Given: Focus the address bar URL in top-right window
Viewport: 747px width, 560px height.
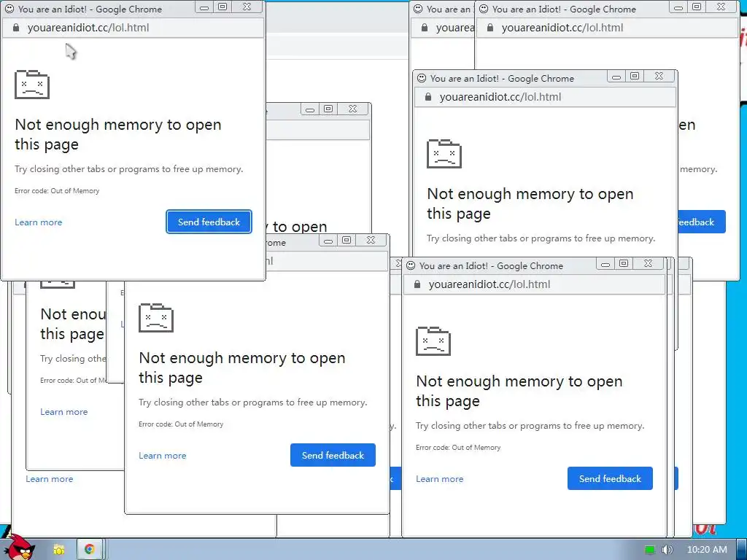Looking at the screenshot, I should [x=562, y=28].
